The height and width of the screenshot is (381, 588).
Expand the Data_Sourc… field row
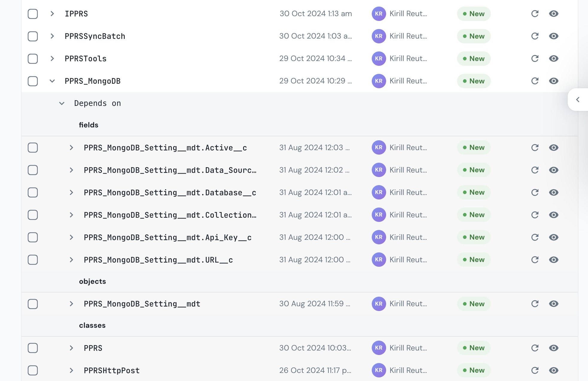(x=71, y=170)
